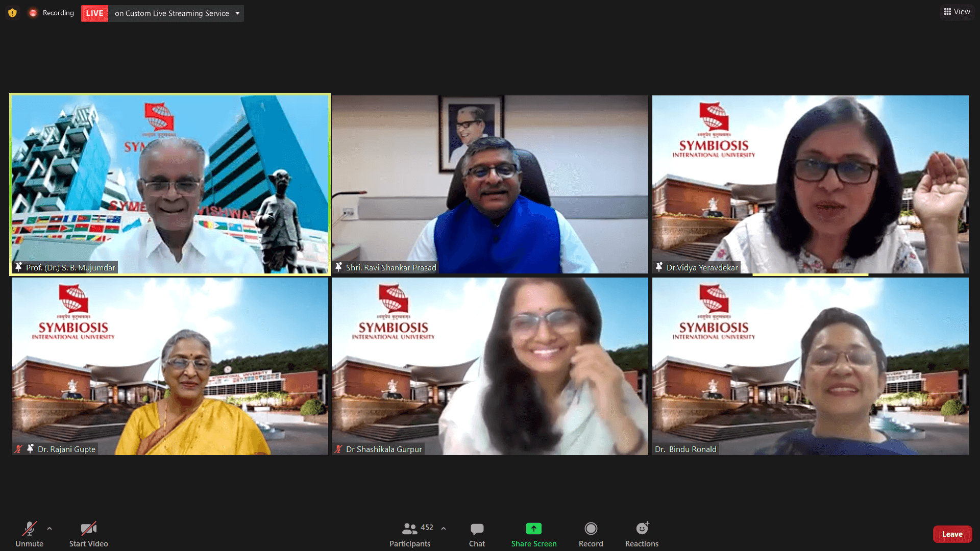
Task: Open Participants panel icon
Action: coord(409,529)
